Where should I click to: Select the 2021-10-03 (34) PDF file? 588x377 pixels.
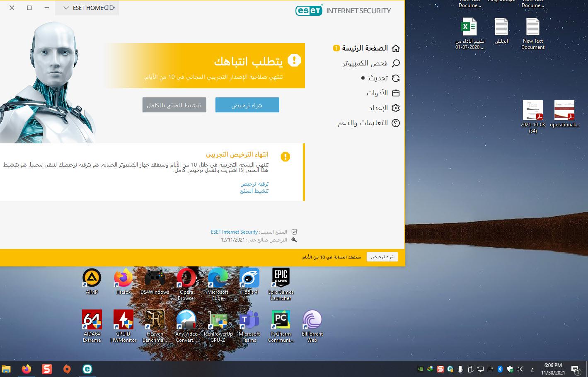coord(533,117)
